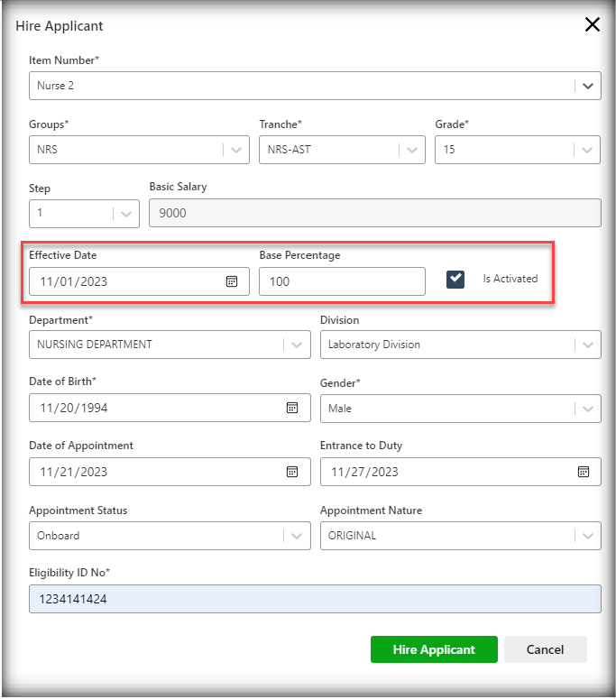616x699 pixels.
Task: Expand the Department dropdown
Action: [297, 345]
